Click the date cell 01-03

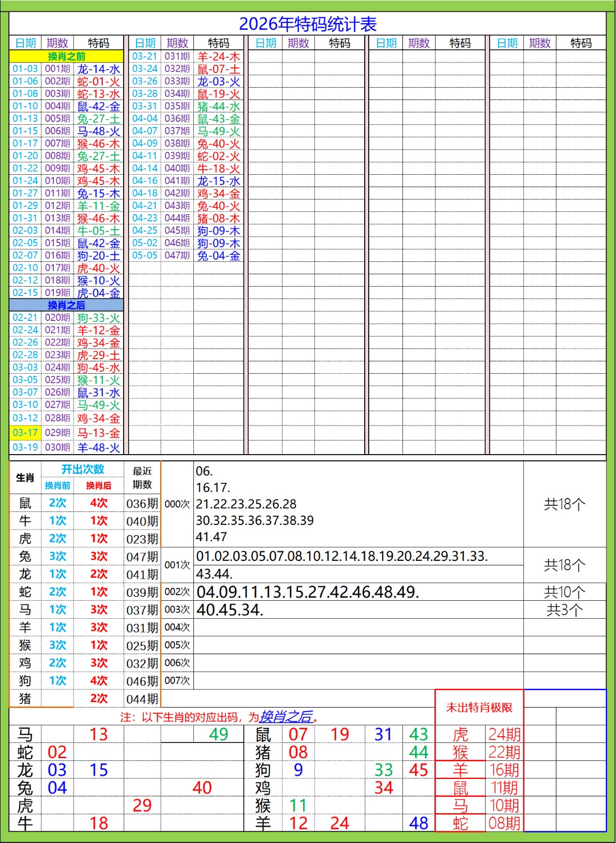[25, 69]
